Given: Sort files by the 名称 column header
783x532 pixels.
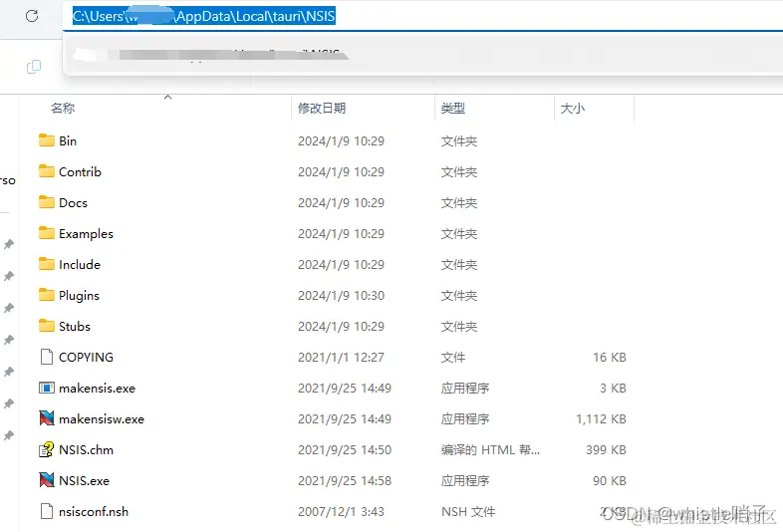Looking at the screenshot, I should coord(63,108).
